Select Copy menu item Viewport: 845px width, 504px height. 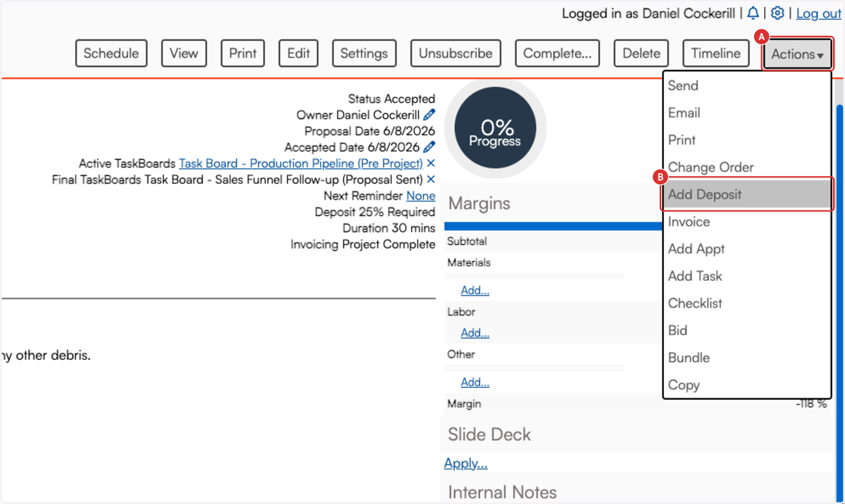coord(747,385)
